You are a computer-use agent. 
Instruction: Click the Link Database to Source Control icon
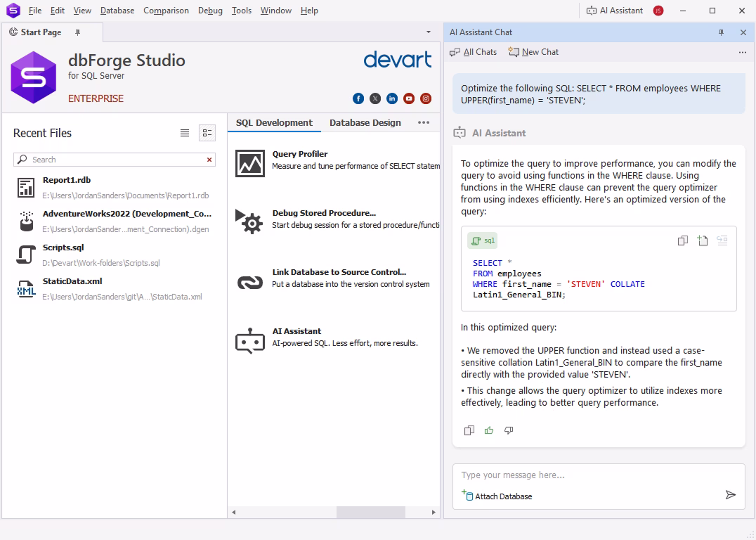pos(249,283)
